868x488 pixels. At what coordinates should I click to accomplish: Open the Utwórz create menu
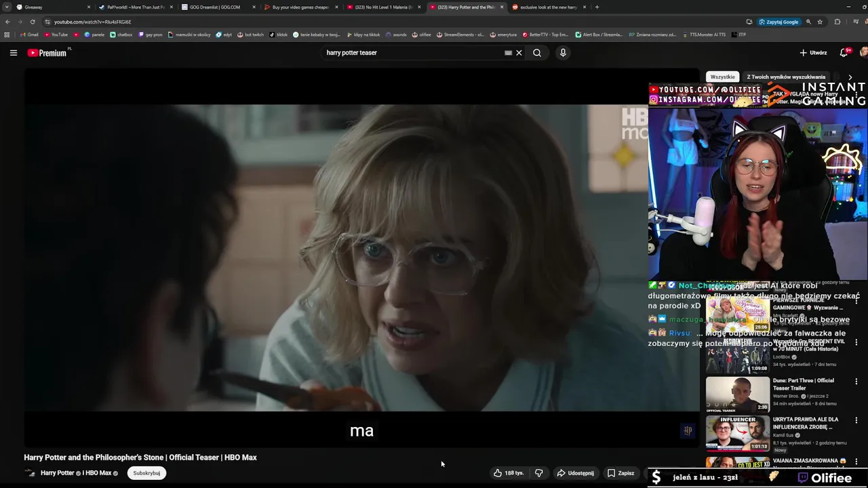pos(813,53)
